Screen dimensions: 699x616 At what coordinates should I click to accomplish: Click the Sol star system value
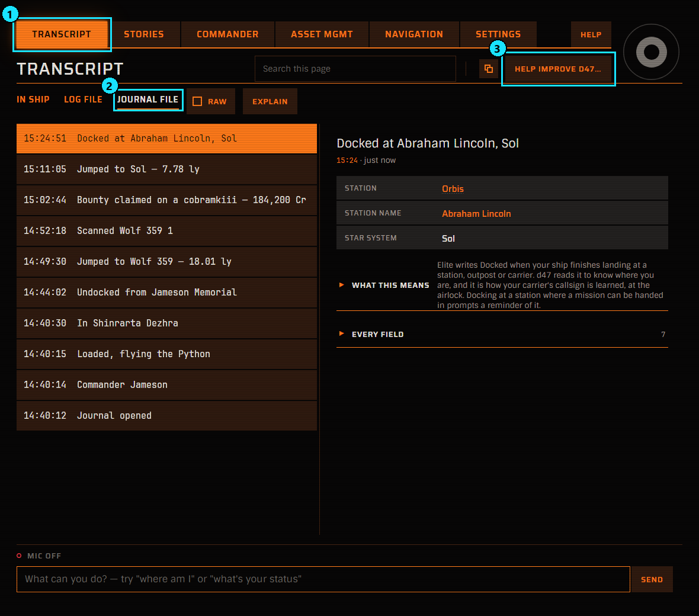pyautogui.click(x=448, y=239)
